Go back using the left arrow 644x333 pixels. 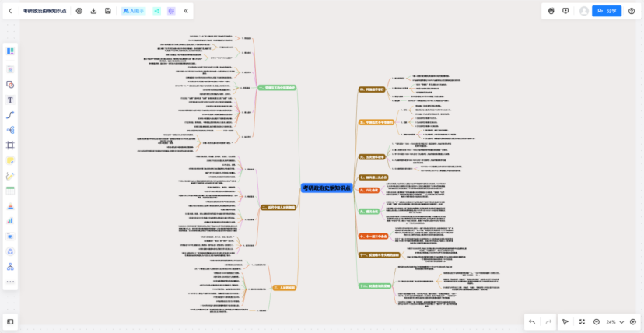10,11
